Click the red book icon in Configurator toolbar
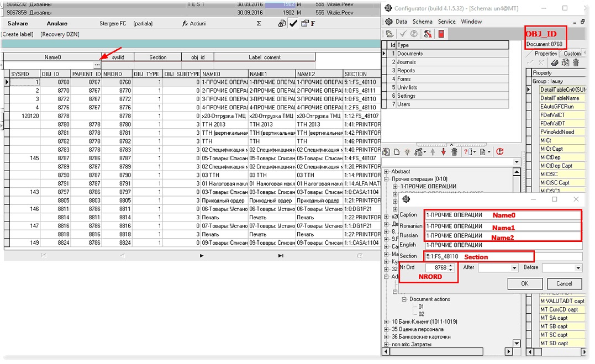The width and height of the screenshot is (595, 364). pos(441,34)
